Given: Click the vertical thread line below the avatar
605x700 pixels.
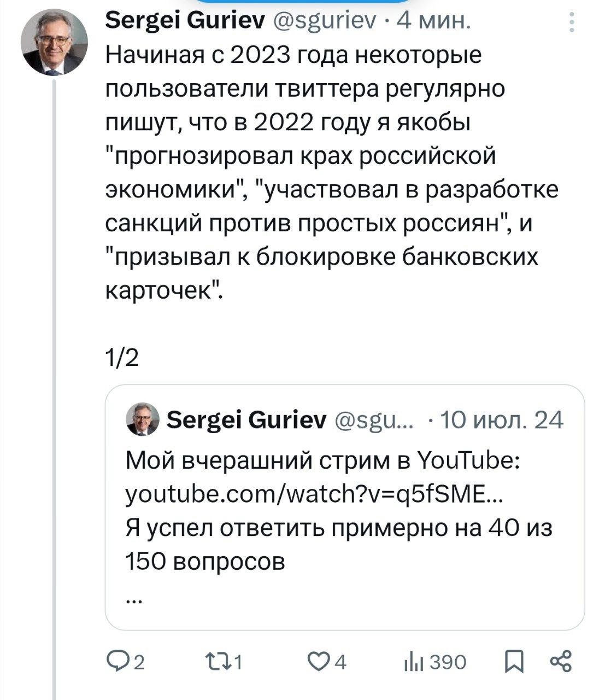Looking at the screenshot, I should (55, 383).
